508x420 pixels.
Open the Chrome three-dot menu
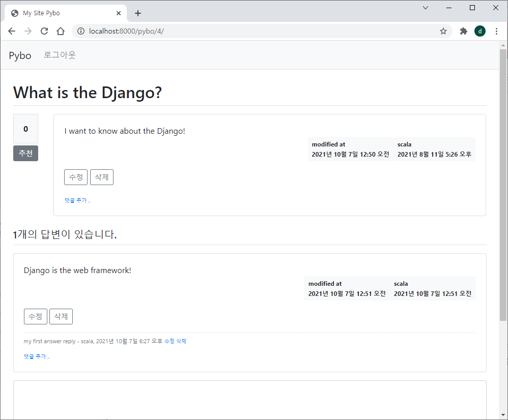tap(496, 31)
